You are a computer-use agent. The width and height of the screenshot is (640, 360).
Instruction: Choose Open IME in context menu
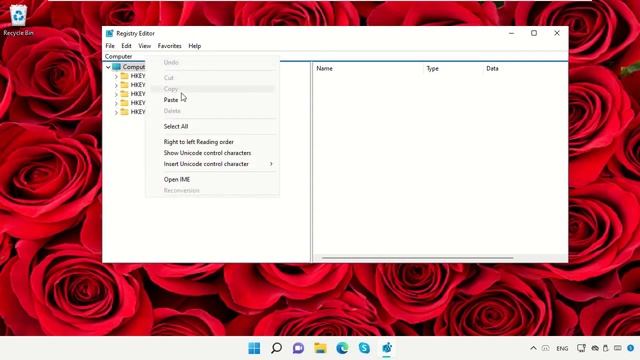click(212, 180)
